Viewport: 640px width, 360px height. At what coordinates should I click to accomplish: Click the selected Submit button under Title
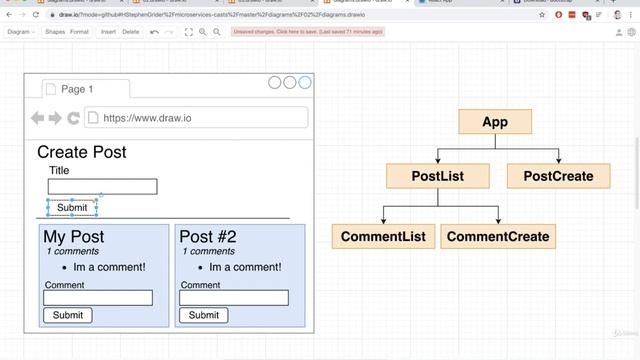[x=72, y=207]
